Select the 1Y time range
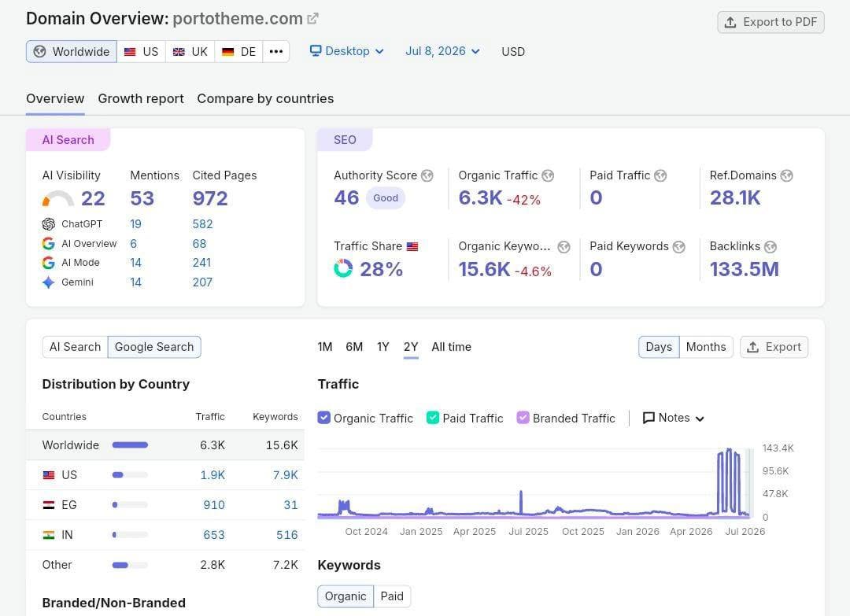This screenshot has width=850, height=616. pos(383,347)
